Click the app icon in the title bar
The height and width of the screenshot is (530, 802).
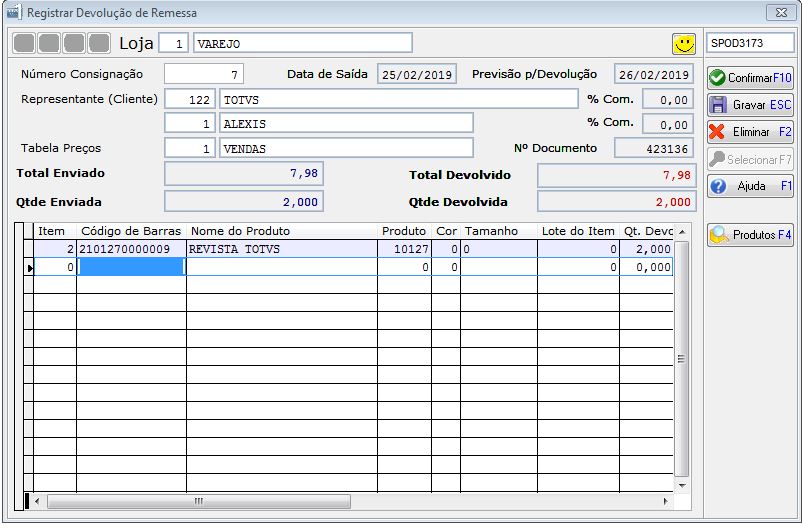[x=14, y=12]
